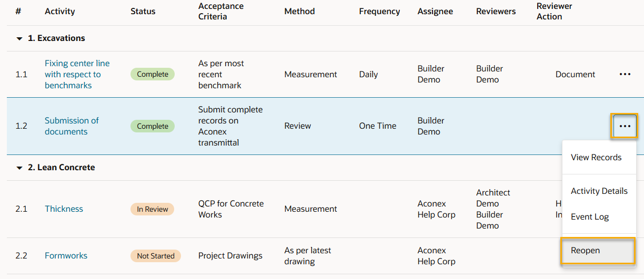644x279 pixels.
Task: Click the In Review status badge
Action: [x=152, y=209]
